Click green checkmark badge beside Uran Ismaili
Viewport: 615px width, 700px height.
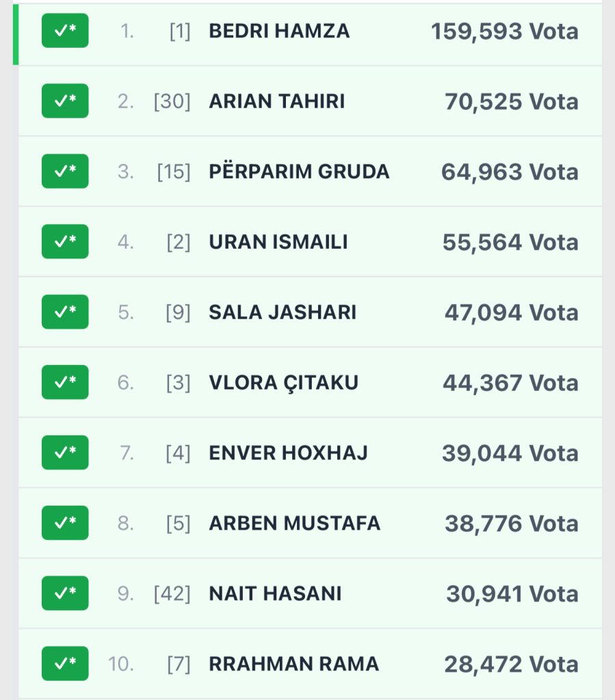pos(65,242)
